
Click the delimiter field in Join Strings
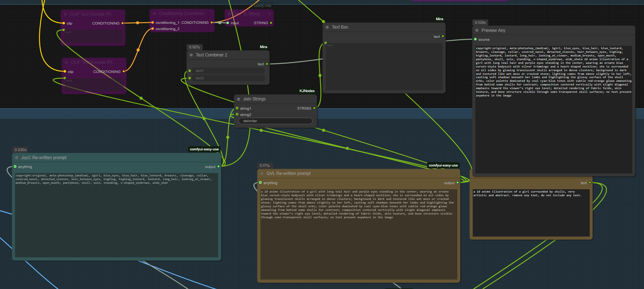coord(275,121)
